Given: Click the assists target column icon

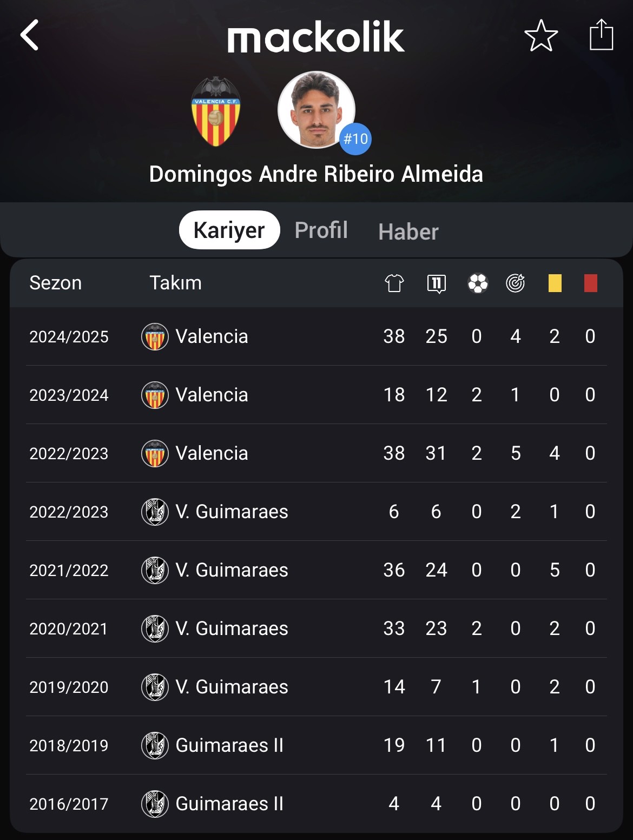Looking at the screenshot, I should (516, 283).
